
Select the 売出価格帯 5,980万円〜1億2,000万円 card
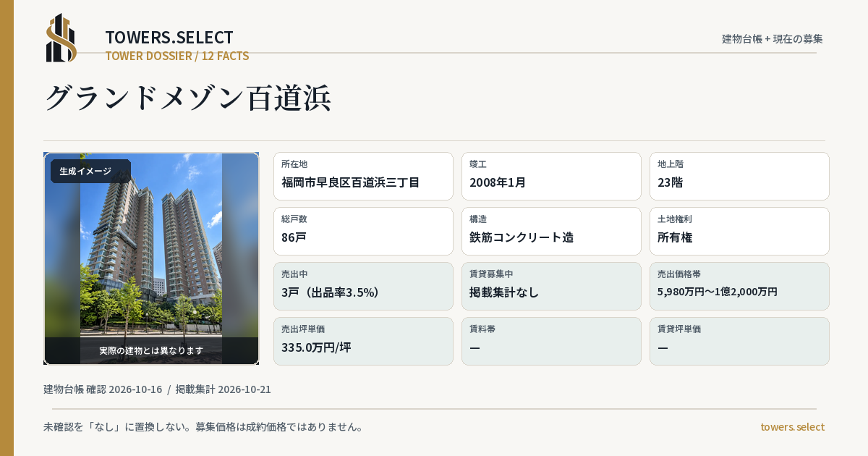[x=739, y=286]
